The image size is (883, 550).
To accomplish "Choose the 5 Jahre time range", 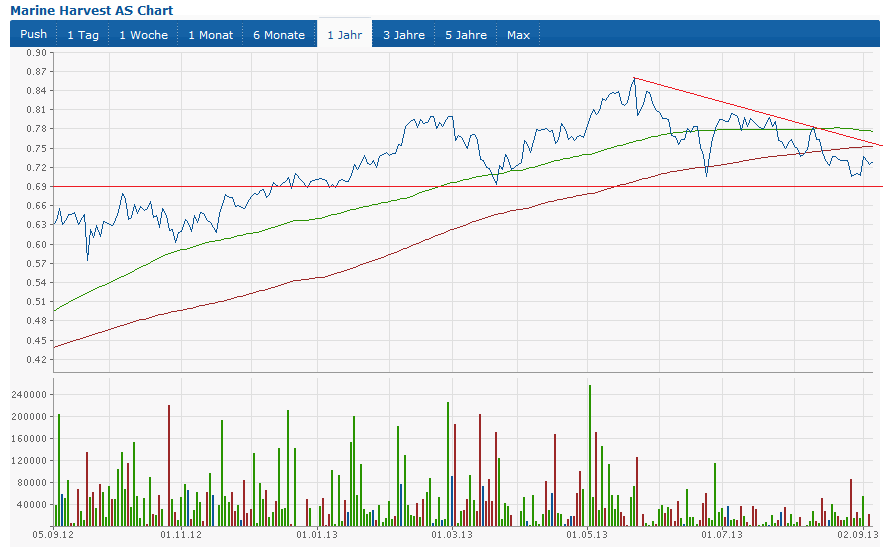I will point(466,35).
